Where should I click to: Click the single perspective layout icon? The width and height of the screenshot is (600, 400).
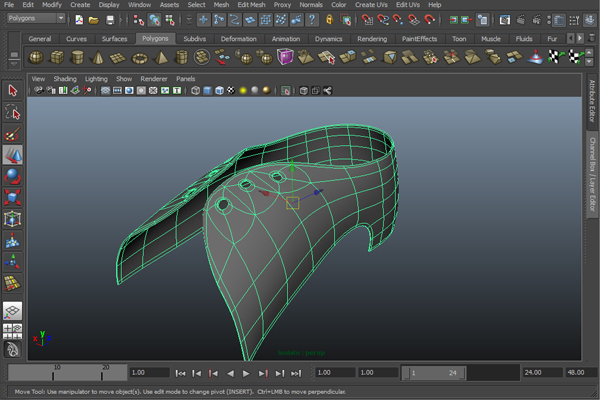(13, 311)
